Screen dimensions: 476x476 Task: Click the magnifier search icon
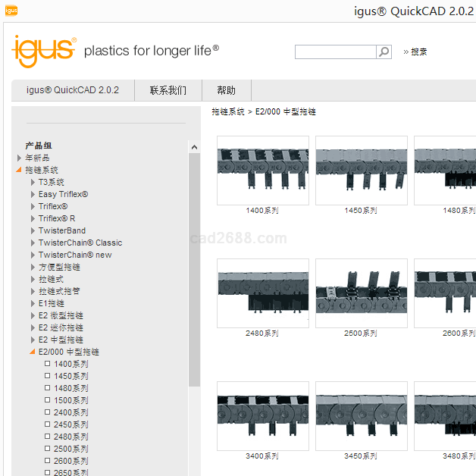[384, 52]
